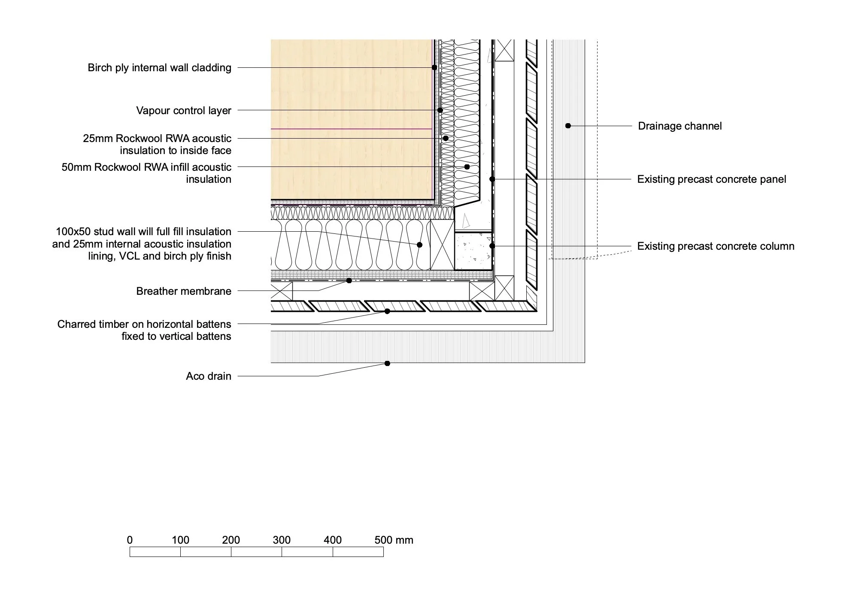Select the 'Existing precast concrete panel' label
The image size is (868, 596).
(711, 179)
